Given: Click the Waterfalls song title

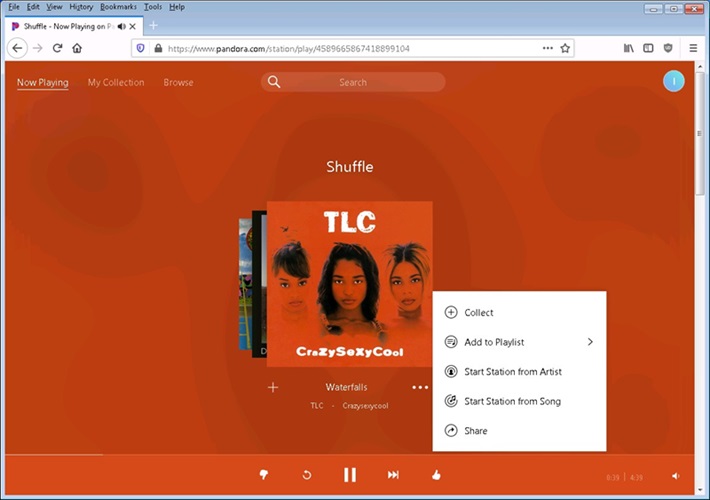Looking at the screenshot, I should (346, 387).
